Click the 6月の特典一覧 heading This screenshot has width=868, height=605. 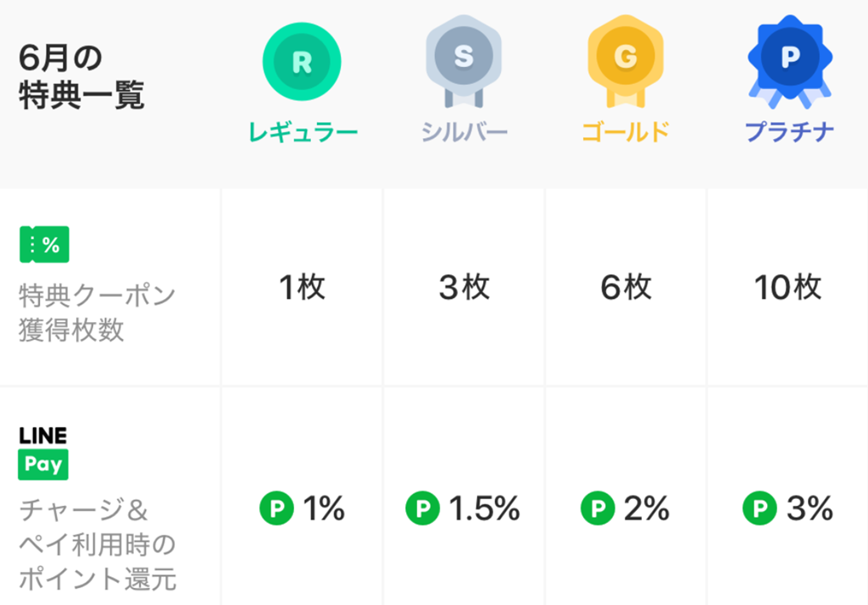(x=81, y=76)
